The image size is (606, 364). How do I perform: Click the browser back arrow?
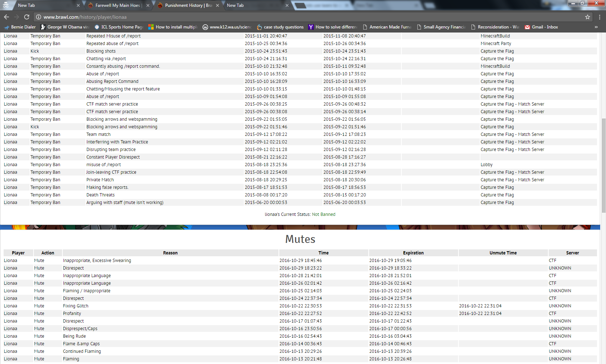point(6,17)
